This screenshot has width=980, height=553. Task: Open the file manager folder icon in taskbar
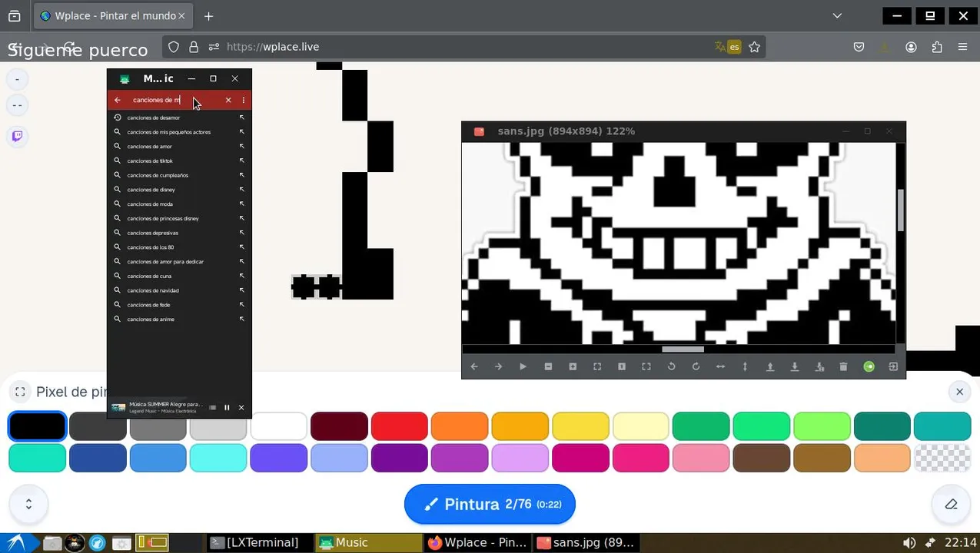point(52,543)
